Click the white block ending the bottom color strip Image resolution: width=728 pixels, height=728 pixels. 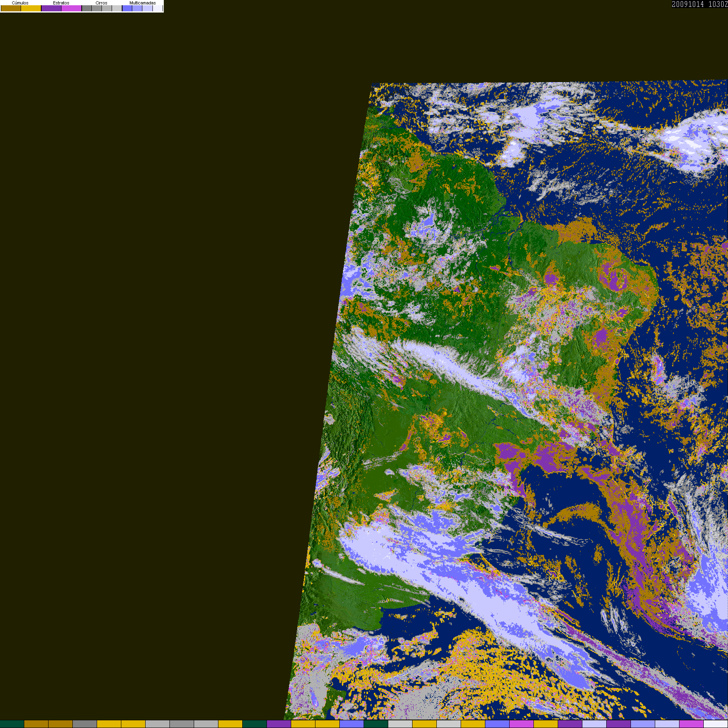point(716,724)
